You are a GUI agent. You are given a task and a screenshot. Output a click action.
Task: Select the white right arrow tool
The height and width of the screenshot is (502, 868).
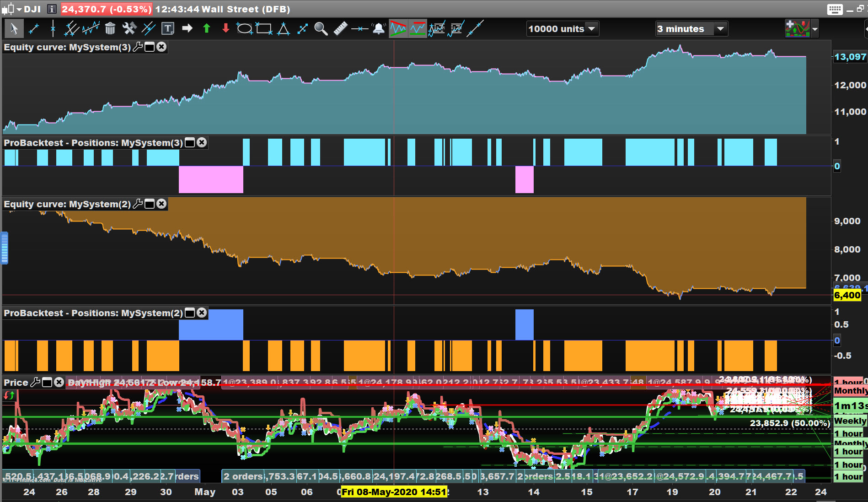[x=187, y=28]
